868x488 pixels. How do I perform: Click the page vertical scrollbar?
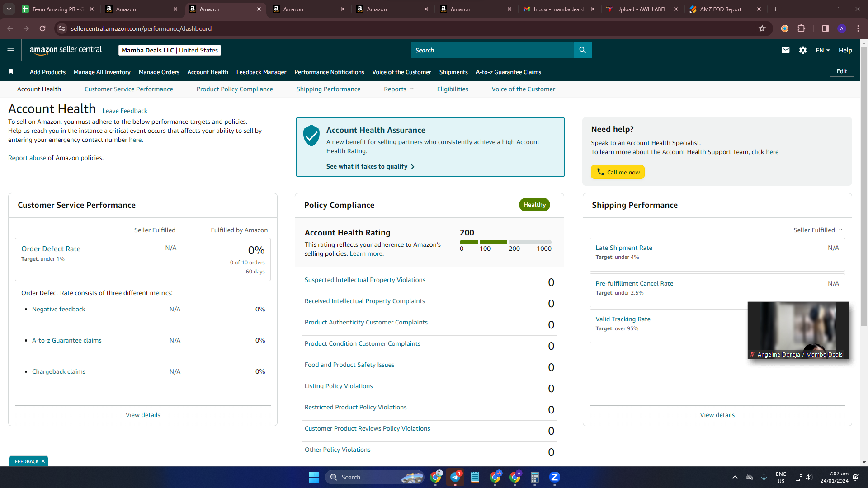[x=864, y=185]
